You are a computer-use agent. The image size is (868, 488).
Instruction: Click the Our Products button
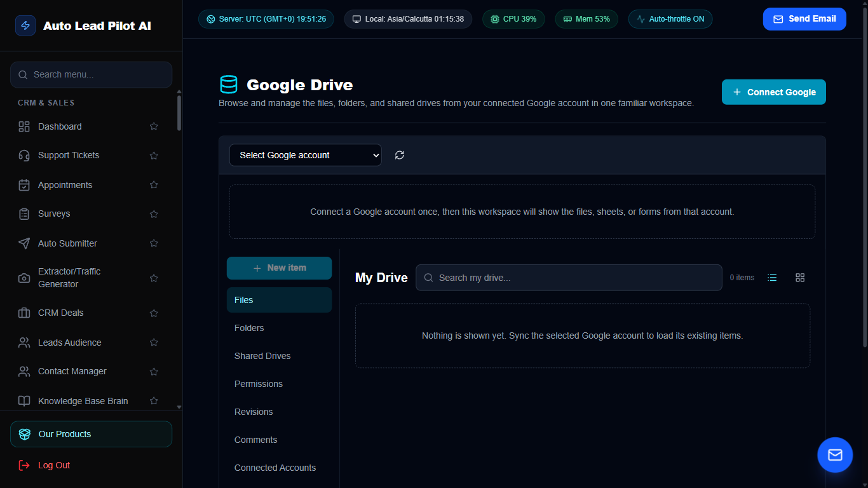[x=91, y=434]
